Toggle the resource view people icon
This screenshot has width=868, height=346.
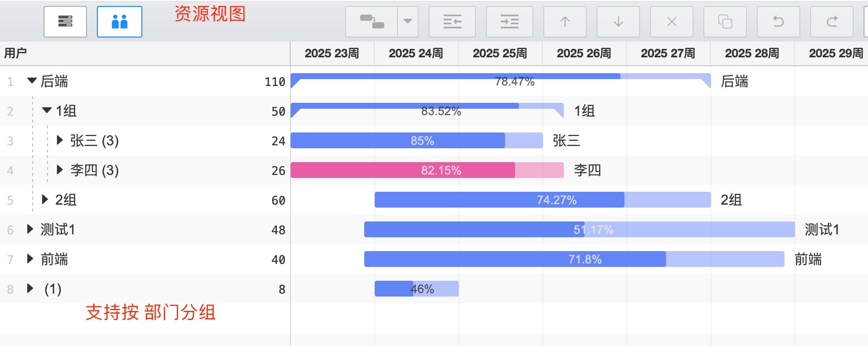120,22
